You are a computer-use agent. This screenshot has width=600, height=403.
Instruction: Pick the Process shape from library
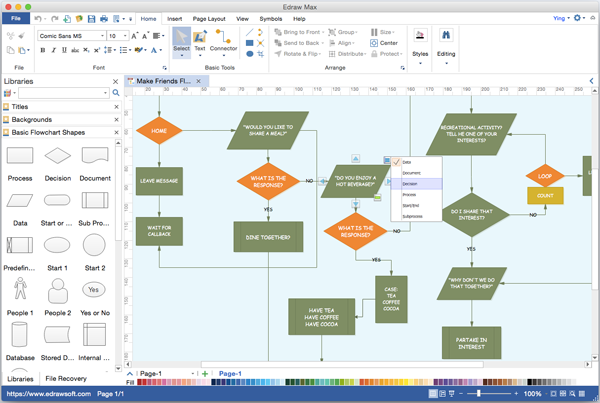[20, 158]
